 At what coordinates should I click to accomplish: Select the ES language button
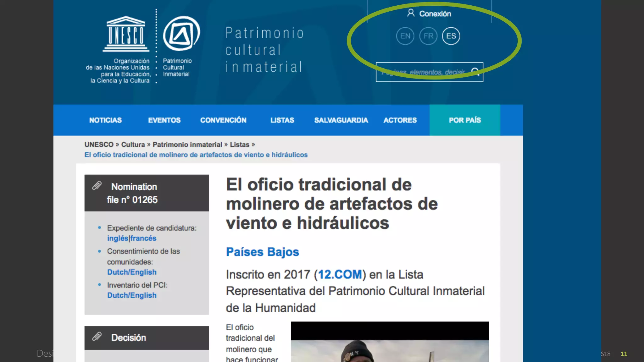[x=451, y=36]
